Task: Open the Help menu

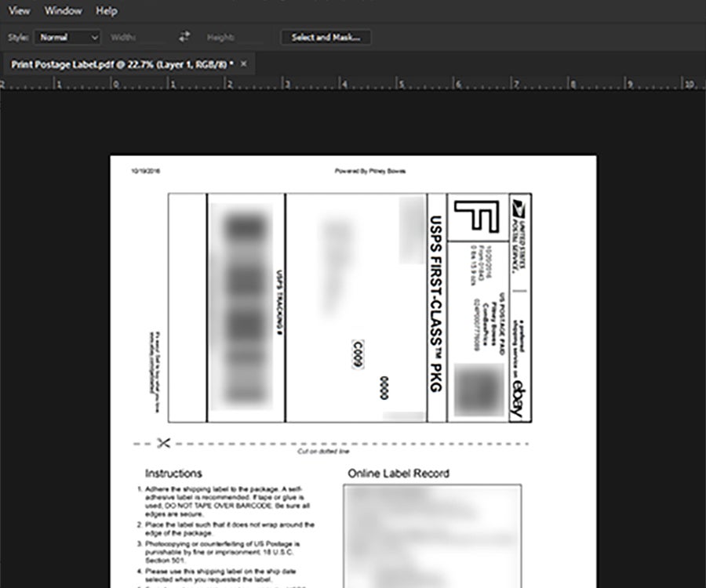Action: (107, 11)
